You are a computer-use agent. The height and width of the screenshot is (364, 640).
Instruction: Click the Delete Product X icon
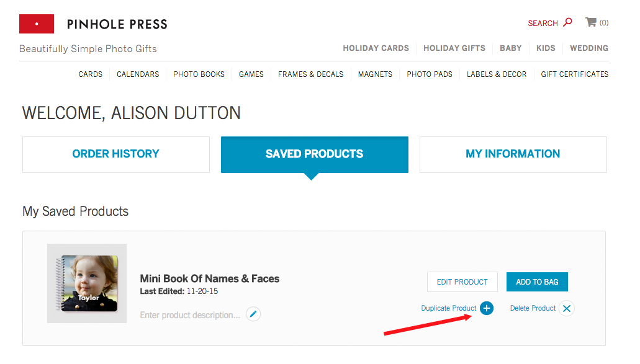566,308
